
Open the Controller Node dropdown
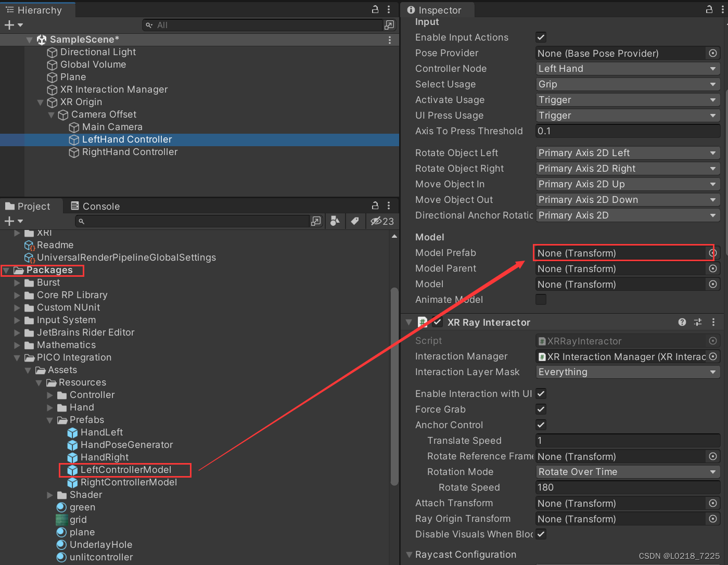coord(627,68)
